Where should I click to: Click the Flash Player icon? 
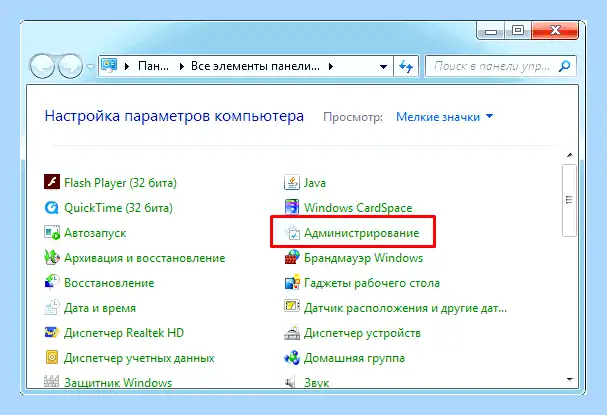[x=52, y=182]
